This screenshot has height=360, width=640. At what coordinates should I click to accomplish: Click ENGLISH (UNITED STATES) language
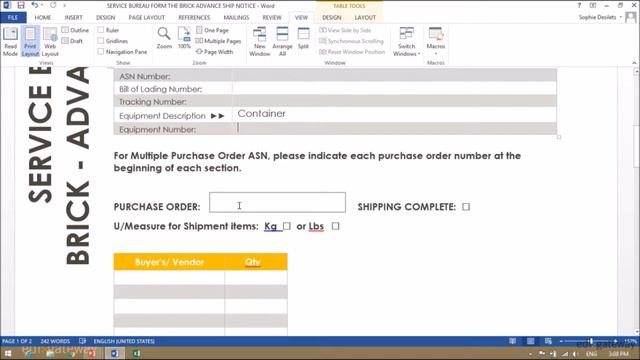tap(124, 341)
